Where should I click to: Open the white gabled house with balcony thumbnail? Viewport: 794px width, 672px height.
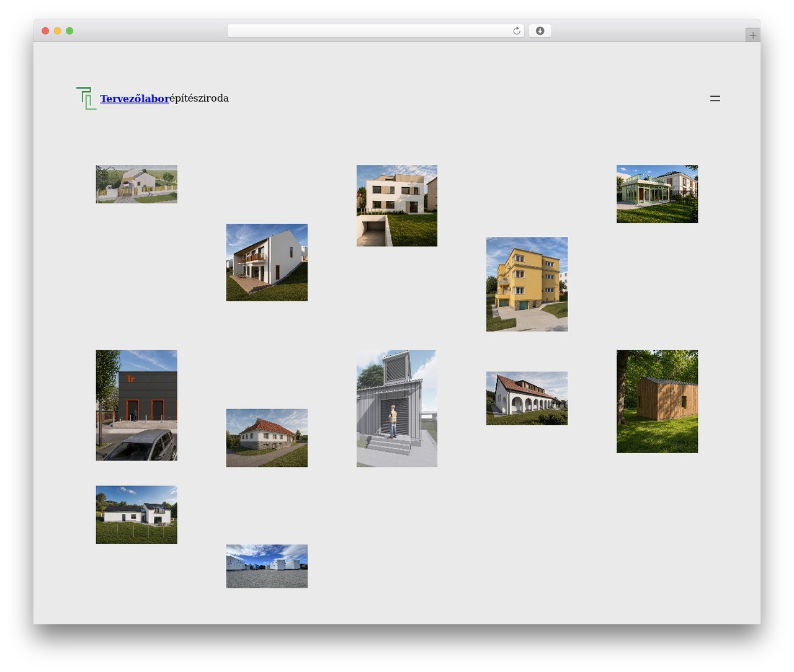[x=267, y=262]
